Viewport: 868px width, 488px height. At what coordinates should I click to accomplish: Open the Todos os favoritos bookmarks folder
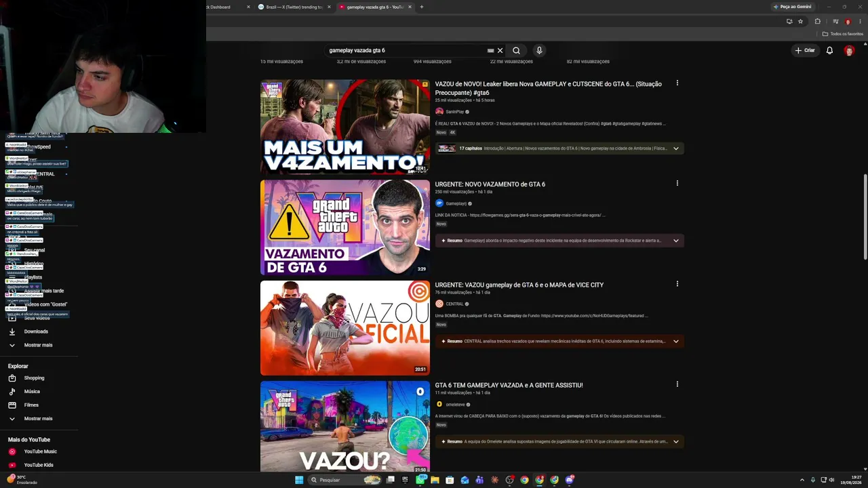(x=843, y=34)
